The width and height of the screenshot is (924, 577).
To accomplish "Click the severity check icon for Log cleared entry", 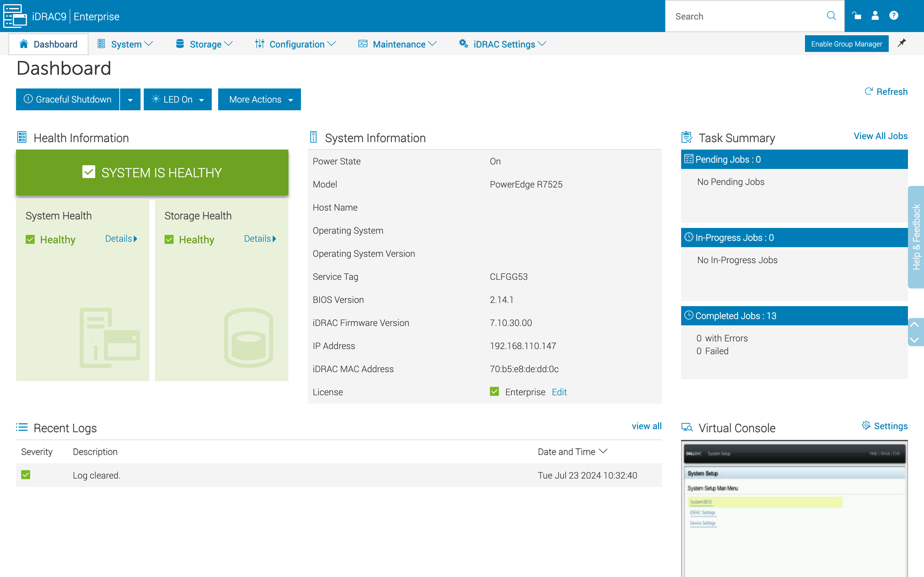I will pyautogui.click(x=25, y=475).
